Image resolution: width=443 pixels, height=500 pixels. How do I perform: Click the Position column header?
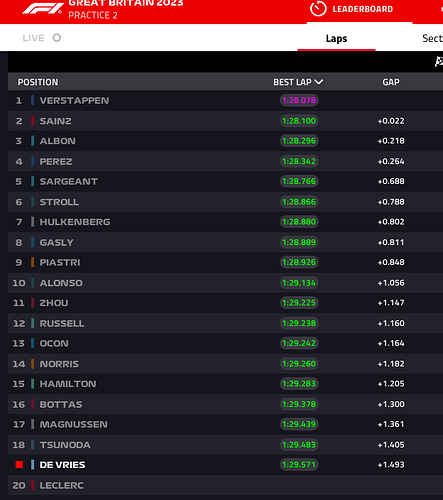pyautogui.click(x=38, y=82)
